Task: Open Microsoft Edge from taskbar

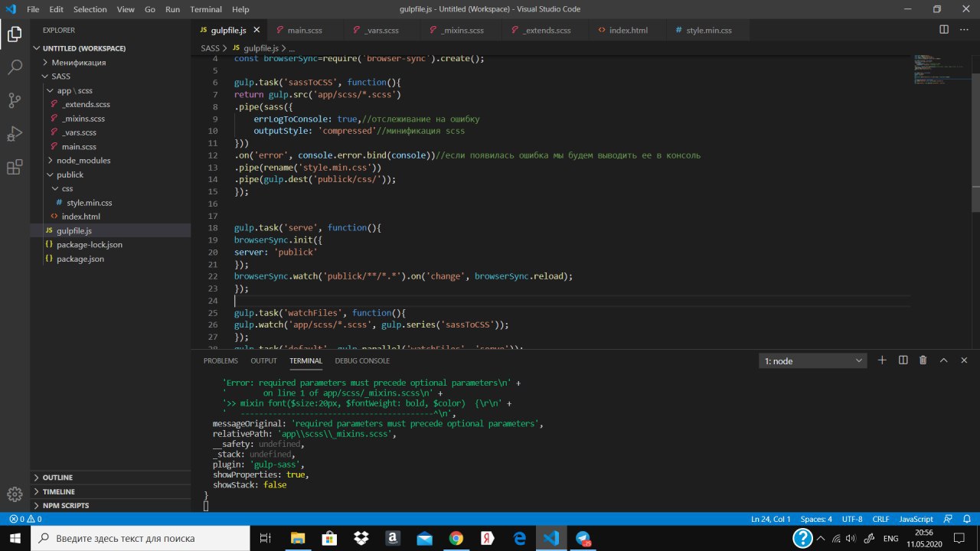Action: [x=519, y=538]
